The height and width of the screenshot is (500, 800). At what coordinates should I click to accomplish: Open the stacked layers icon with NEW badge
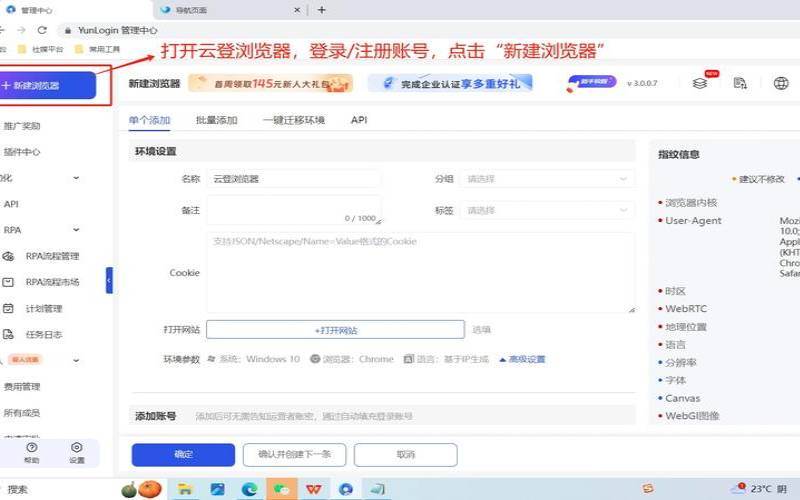click(700, 83)
